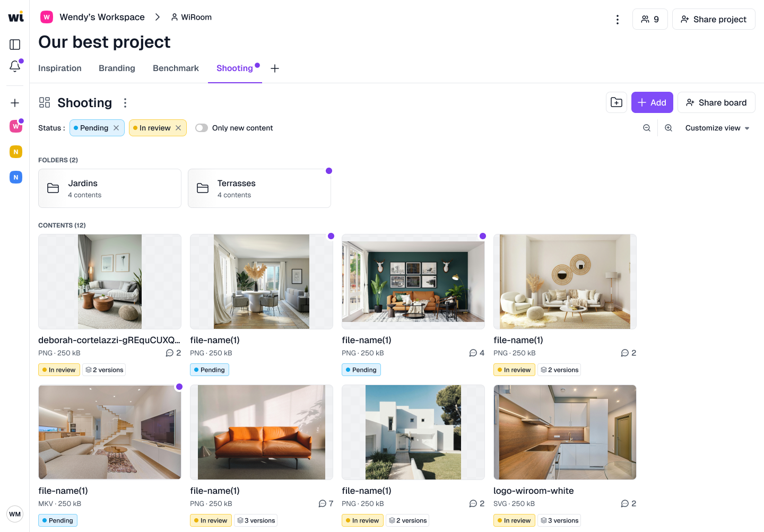Click the CONTENTS (12) heading

pos(62,225)
